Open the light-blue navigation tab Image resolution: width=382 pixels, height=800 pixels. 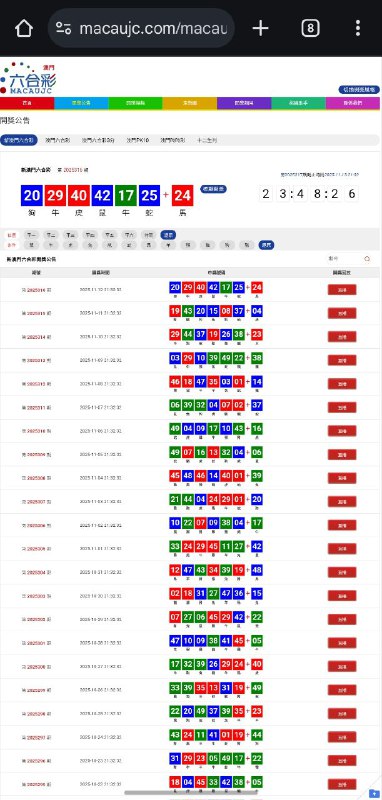81,103
